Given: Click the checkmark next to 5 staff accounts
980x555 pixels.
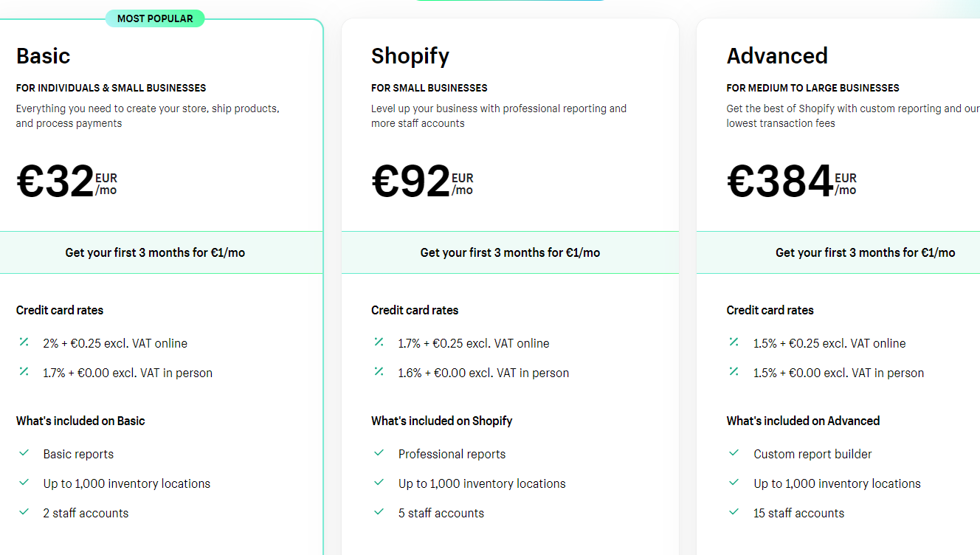Looking at the screenshot, I should 379,512.
